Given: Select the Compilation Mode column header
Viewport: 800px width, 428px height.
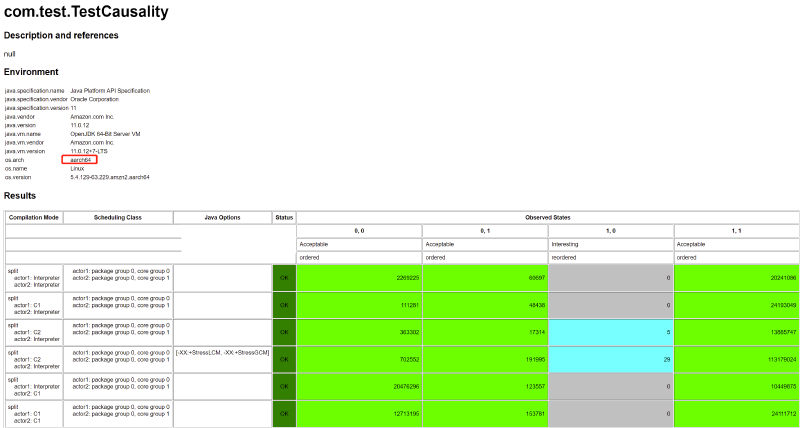Looking at the screenshot, I should tap(34, 217).
